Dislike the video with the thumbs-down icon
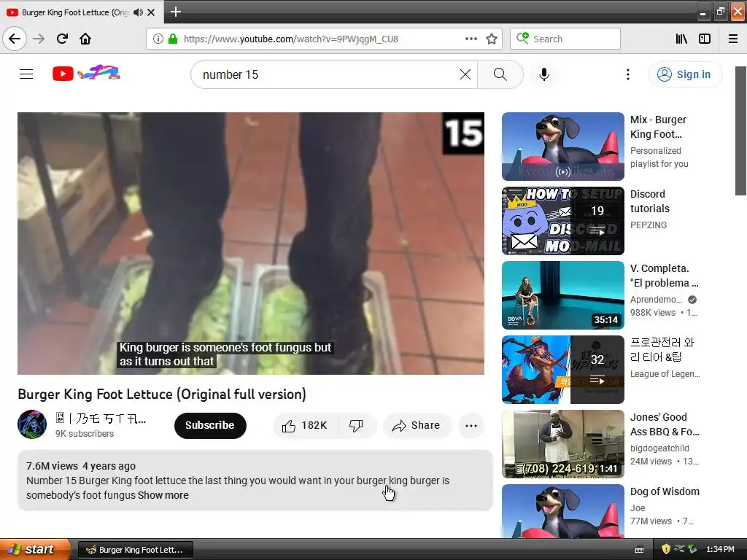Image resolution: width=747 pixels, height=560 pixels. tap(356, 425)
